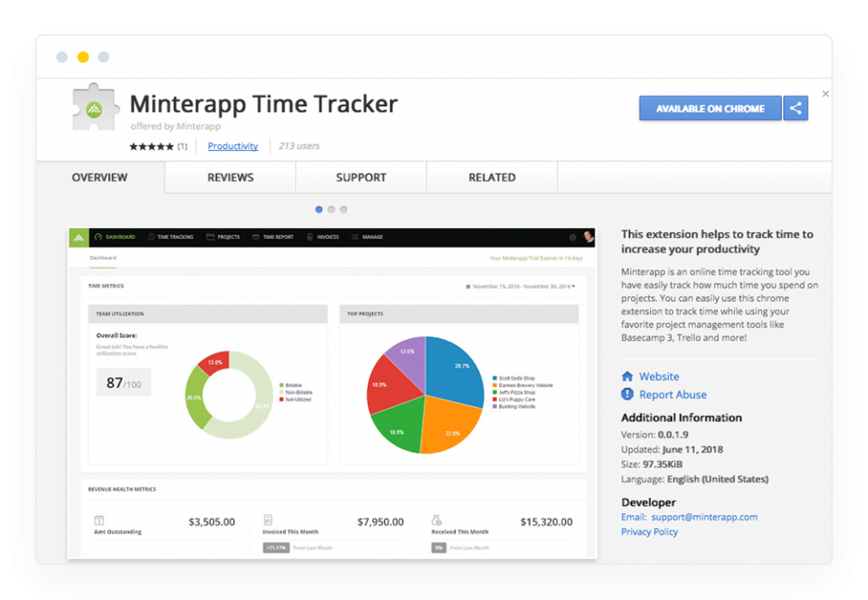Viewport: 868px width, 600px height.
Task: Open the Productivity category link
Action: pyautogui.click(x=232, y=146)
